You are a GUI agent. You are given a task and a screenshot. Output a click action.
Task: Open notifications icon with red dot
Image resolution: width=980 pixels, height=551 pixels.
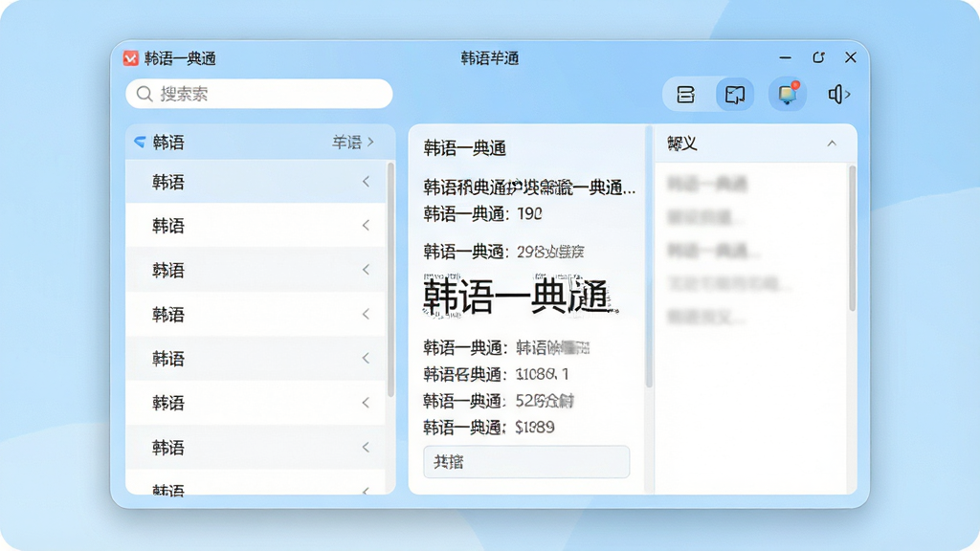point(787,95)
